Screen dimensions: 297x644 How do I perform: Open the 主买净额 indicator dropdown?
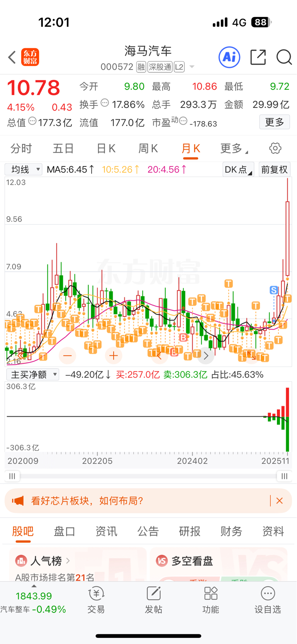(x=33, y=374)
